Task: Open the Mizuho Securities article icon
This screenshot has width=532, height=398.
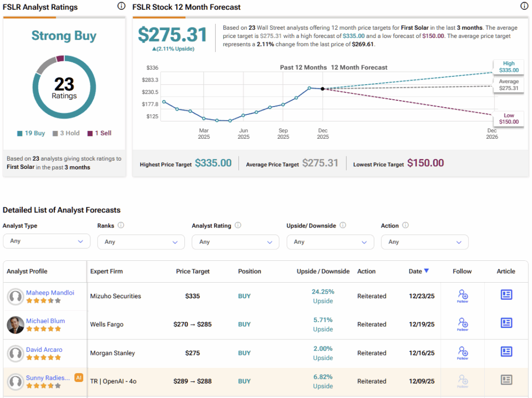Action: (x=506, y=295)
